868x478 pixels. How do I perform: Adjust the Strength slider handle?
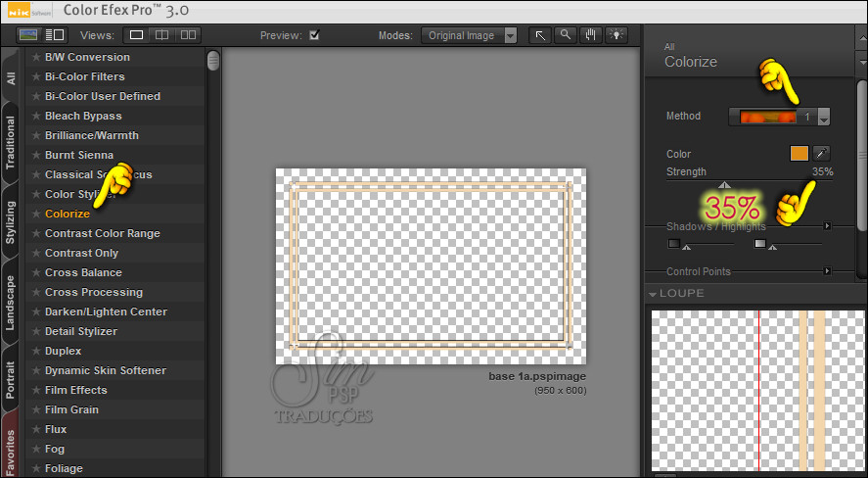point(724,185)
